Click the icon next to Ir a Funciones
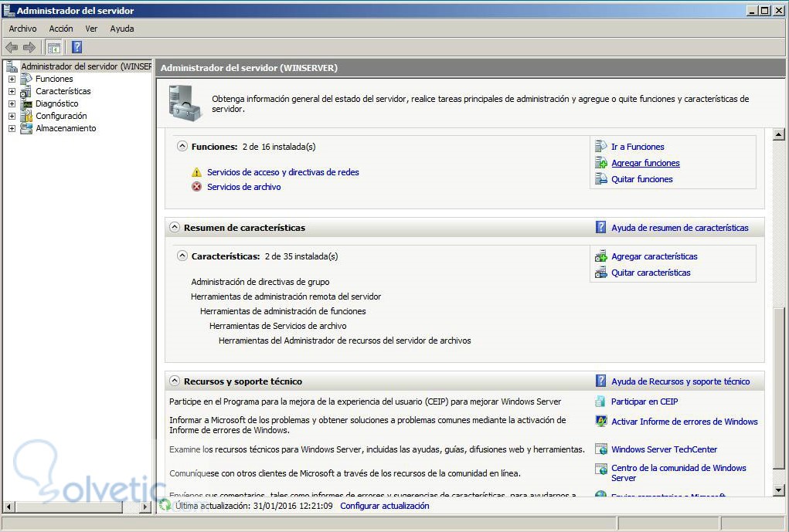 click(x=600, y=147)
